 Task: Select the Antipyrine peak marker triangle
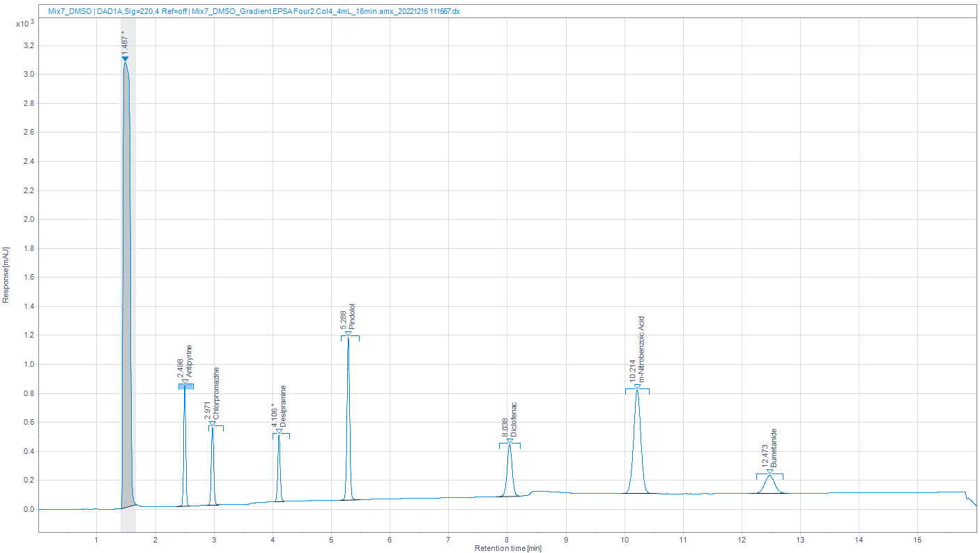coord(185,381)
